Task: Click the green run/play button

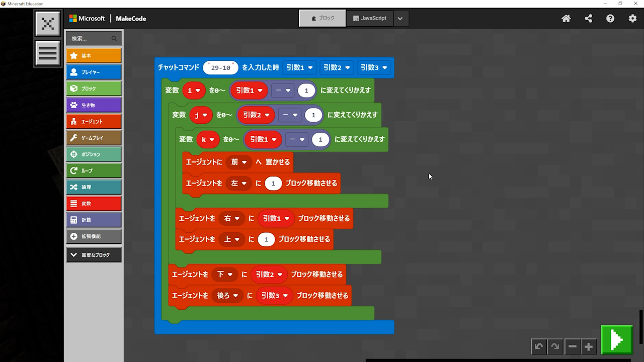Action: 617,340
